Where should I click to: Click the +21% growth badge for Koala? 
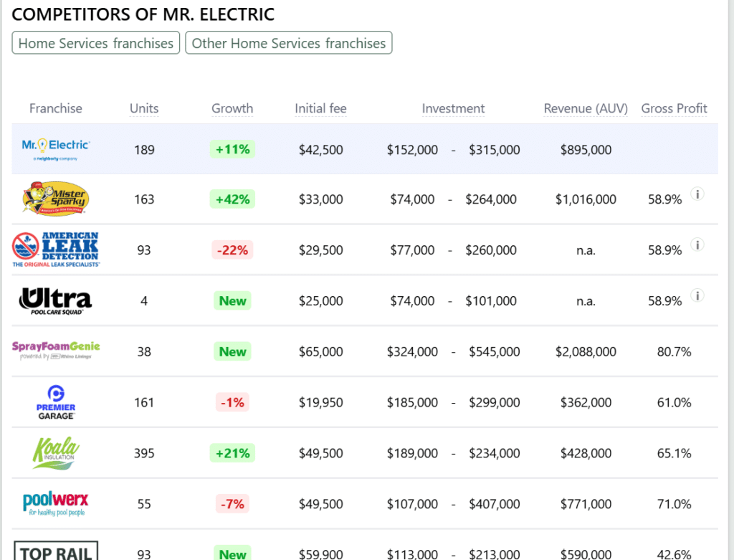pyautogui.click(x=232, y=452)
